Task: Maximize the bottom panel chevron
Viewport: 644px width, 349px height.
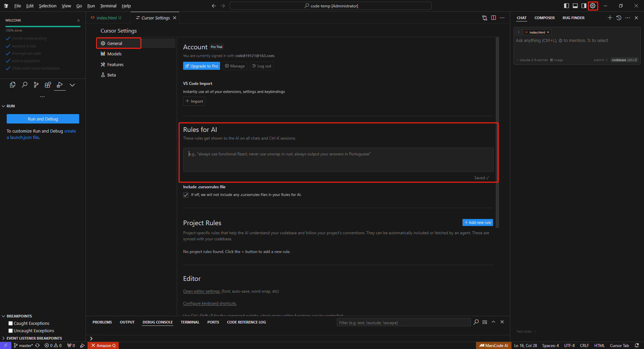Action: coord(493,322)
